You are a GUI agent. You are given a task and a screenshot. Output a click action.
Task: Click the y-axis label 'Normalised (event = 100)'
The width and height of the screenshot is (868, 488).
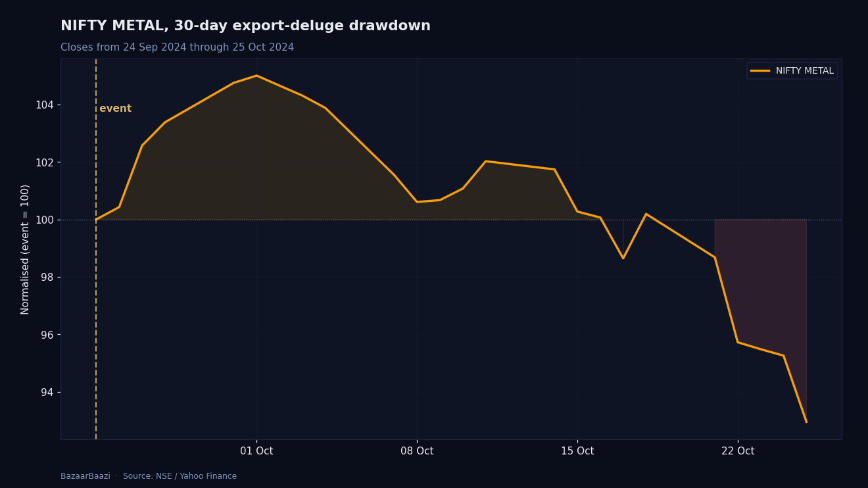pyautogui.click(x=26, y=249)
